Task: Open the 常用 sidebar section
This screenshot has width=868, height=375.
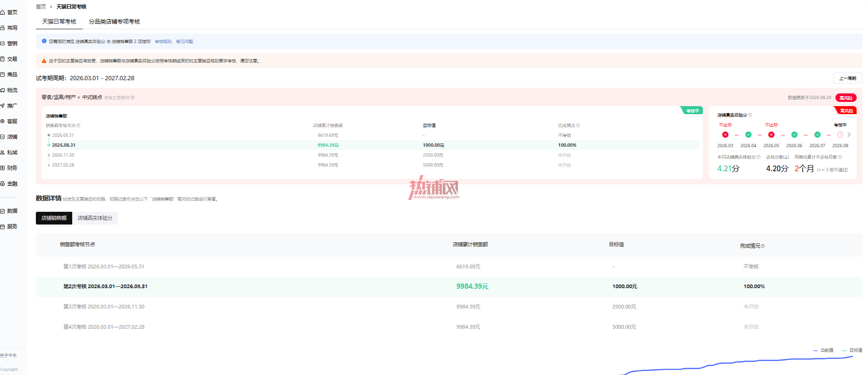Action: pyautogui.click(x=9, y=28)
